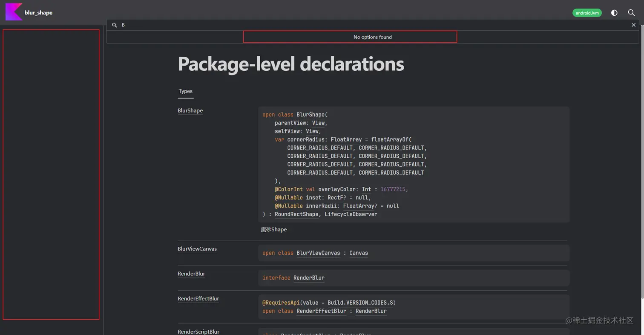Click the RenderBlur name in the interface signature
Viewport: 644px width, 335px height.
[x=309, y=277]
